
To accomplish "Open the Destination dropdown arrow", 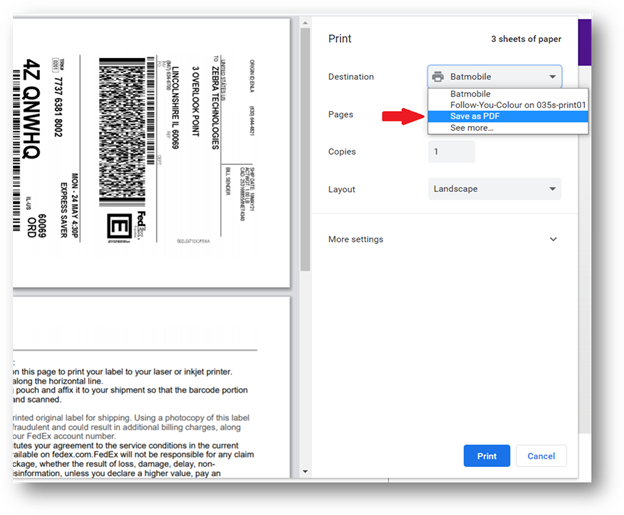I will (551, 77).
